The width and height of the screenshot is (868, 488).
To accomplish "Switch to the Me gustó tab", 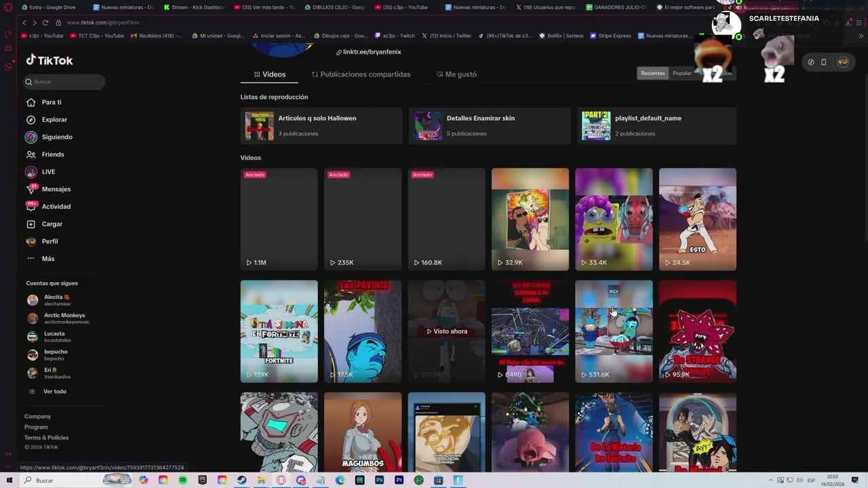I will click(456, 75).
